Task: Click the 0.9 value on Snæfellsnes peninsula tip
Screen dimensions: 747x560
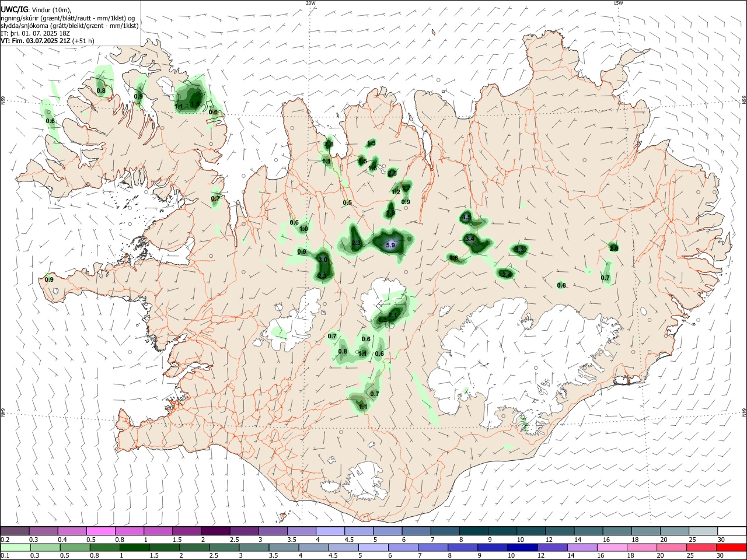Action: [49, 279]
